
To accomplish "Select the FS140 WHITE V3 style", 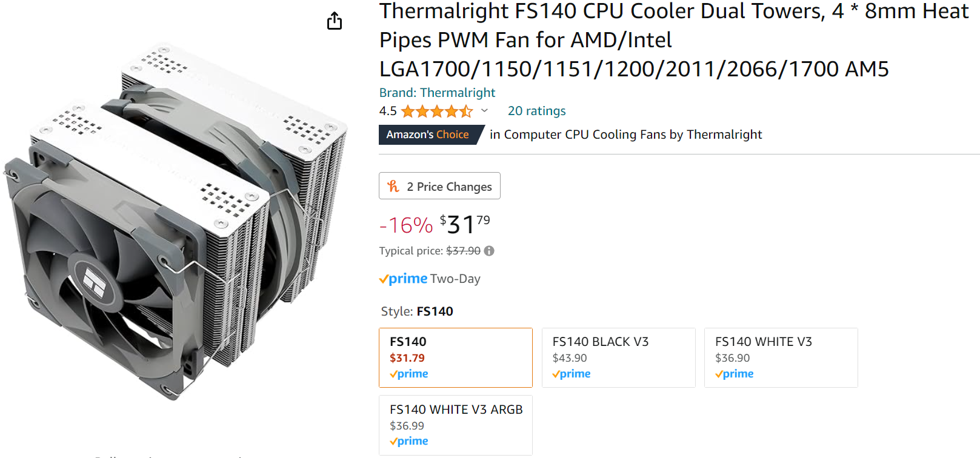I will tap(781, 357).
